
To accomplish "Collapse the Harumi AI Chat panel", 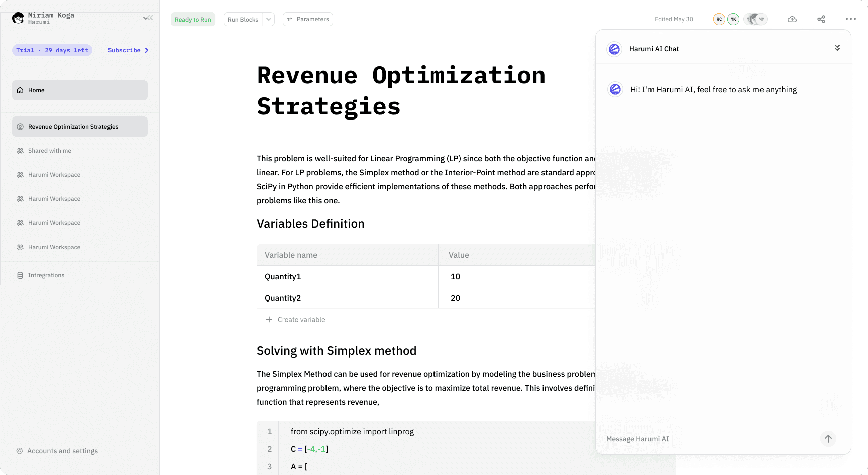I will click(x=837, y=48).
